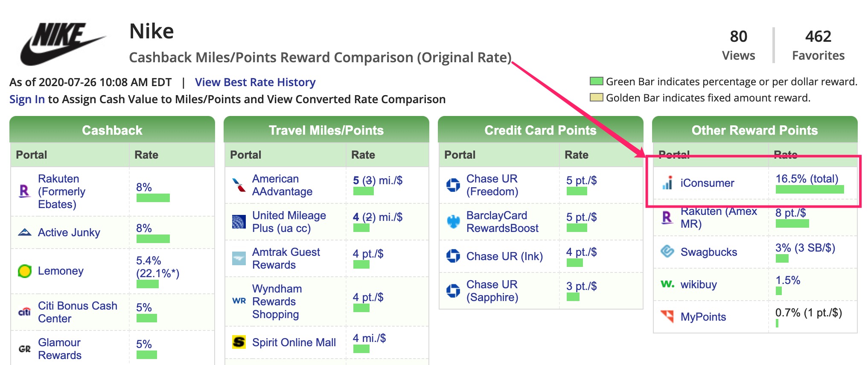
Task: Click the Active Junky mountain icon
Action: coord(25,232)
